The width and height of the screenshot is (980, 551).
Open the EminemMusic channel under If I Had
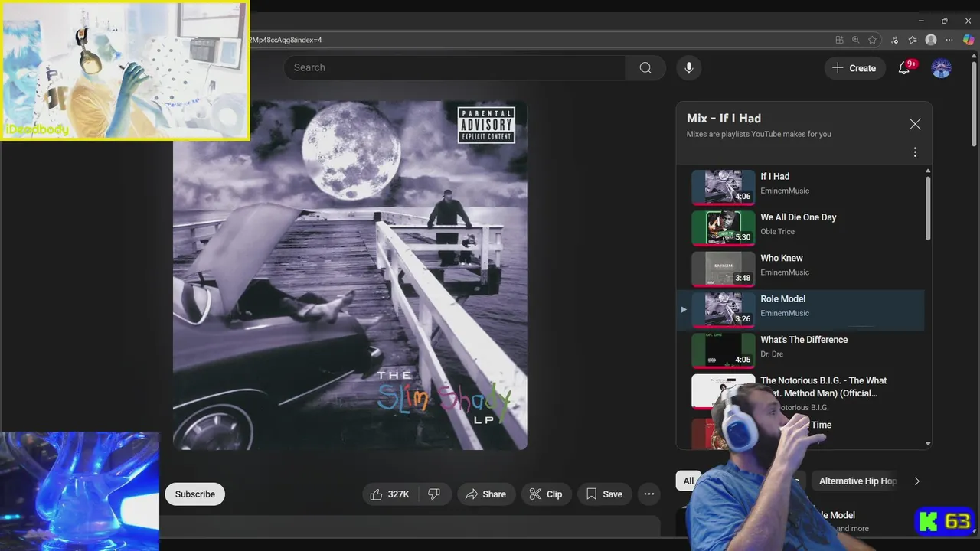[x=785, y=191]
